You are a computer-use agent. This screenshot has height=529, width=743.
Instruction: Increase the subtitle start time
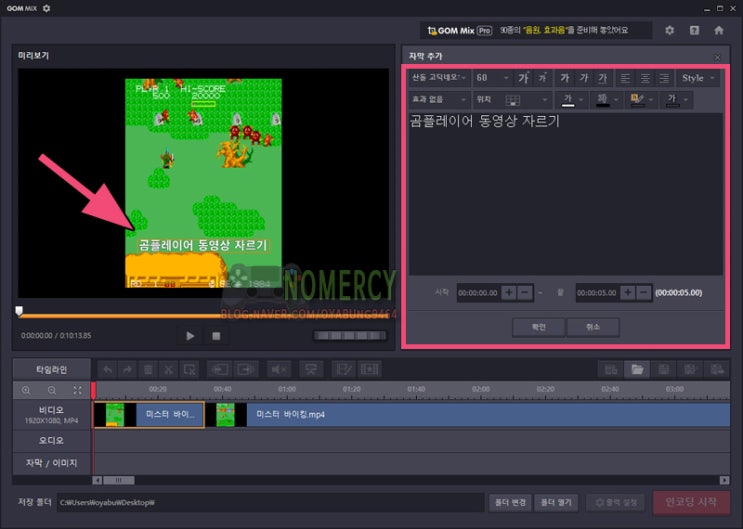[x=508, y=293]
